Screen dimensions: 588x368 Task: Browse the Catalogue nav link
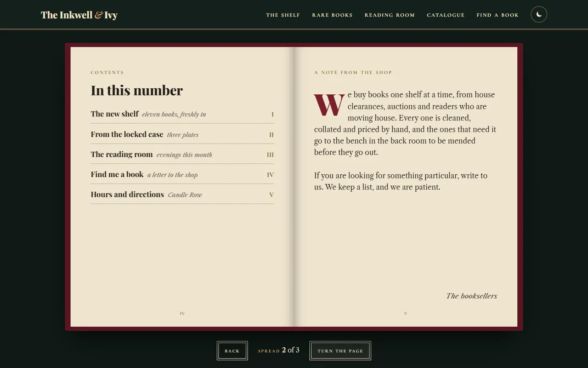pos(446,15)
